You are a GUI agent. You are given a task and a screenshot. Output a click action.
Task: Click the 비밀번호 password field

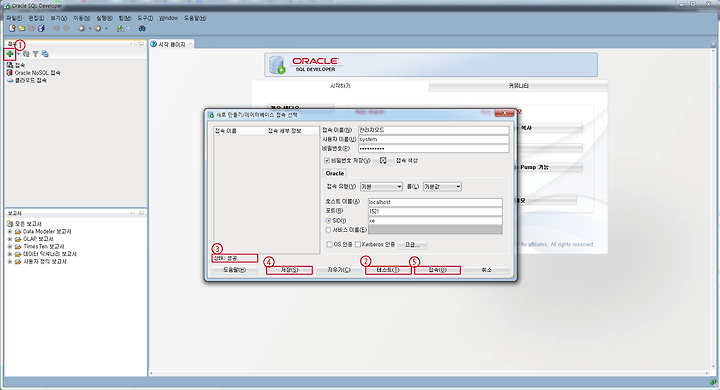pyautogui.click(x=433, y=148)
